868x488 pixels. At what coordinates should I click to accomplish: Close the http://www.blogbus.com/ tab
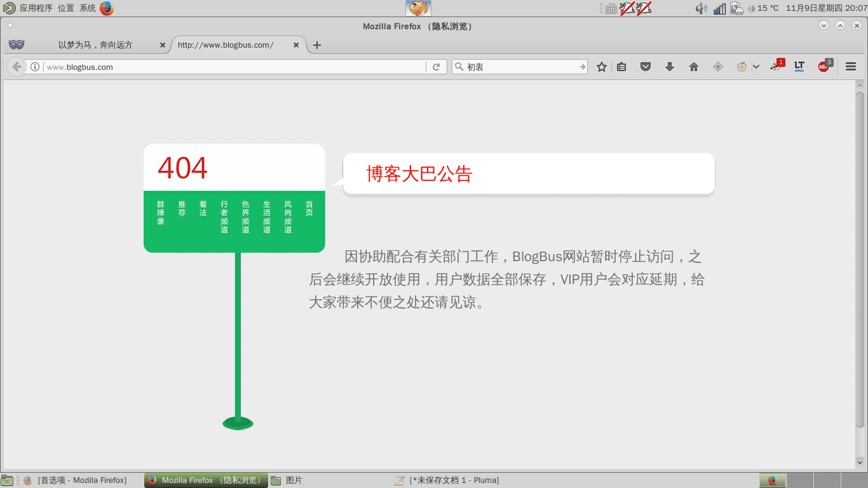click(x=296, y=45)
